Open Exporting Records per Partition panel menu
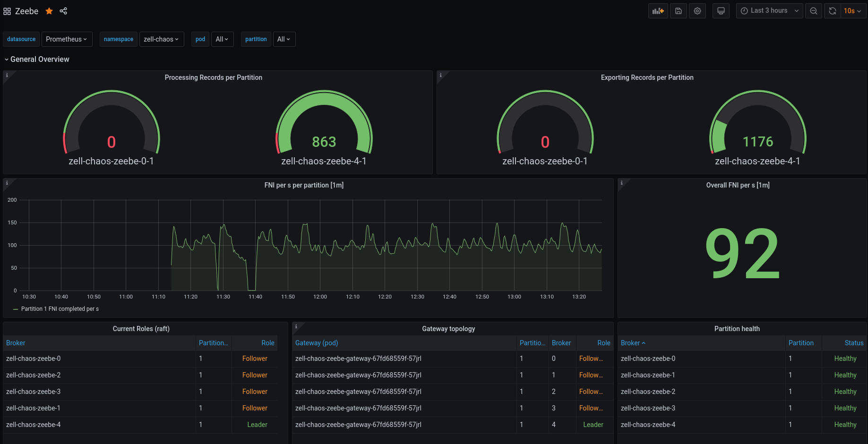 point(647,77)
